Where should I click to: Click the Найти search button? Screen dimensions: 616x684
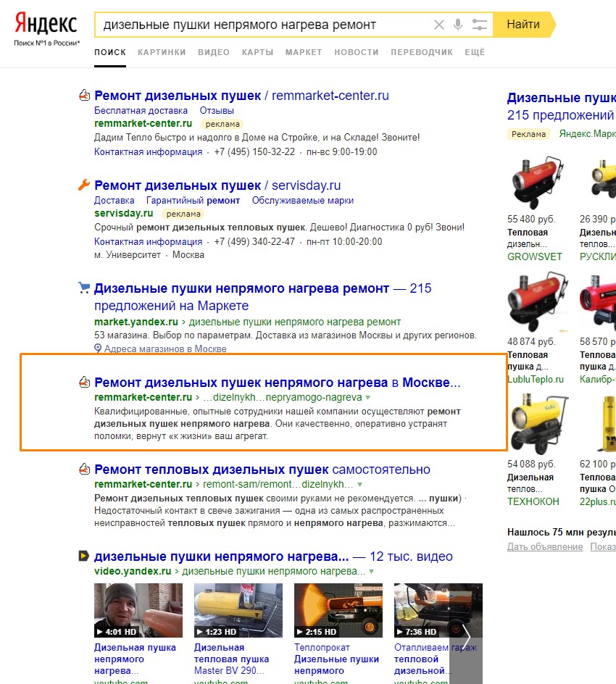click(523, 25)
